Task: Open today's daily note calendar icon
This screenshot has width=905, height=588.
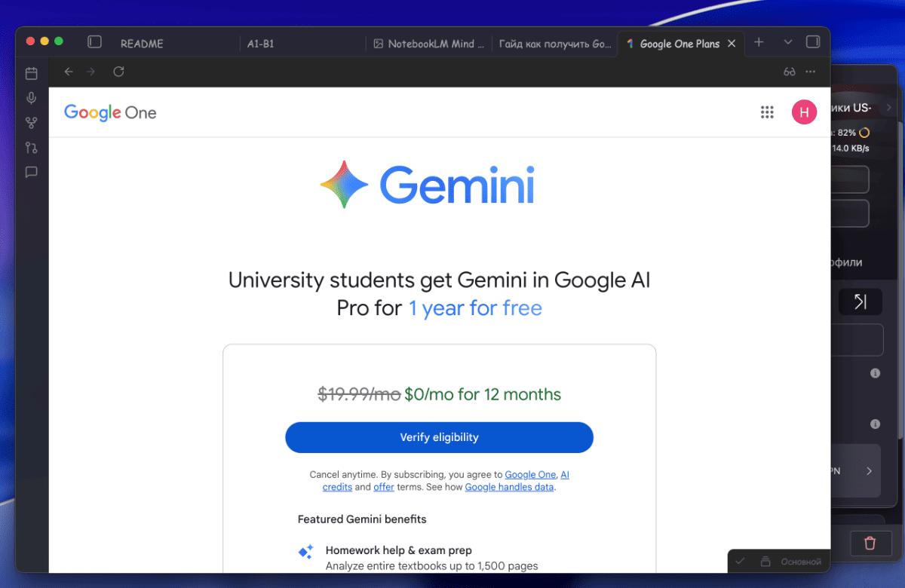Action: point(31,73)
